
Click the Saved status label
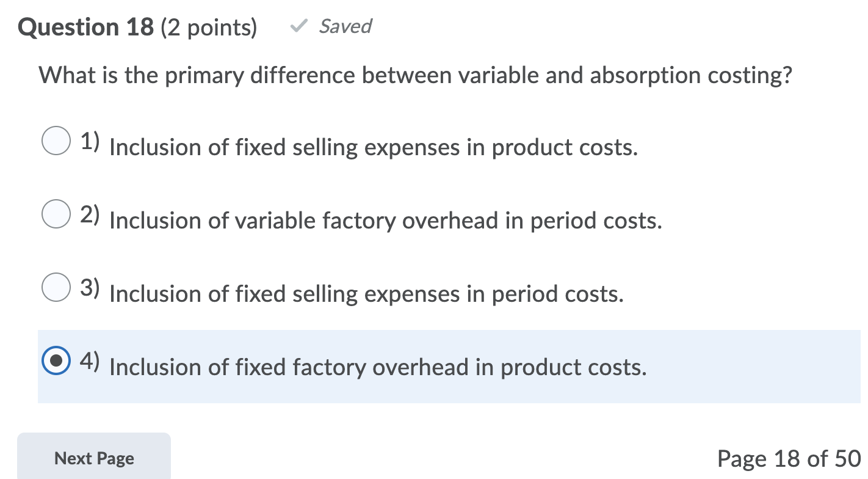(345, 26)
